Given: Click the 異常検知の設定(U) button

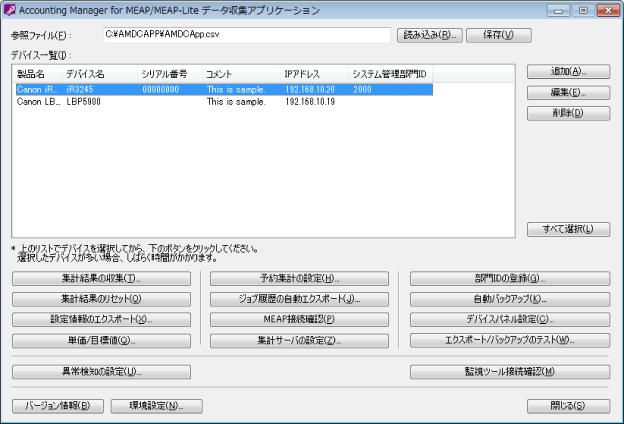Looking at the screenshot, I should (x=101, y=372).
